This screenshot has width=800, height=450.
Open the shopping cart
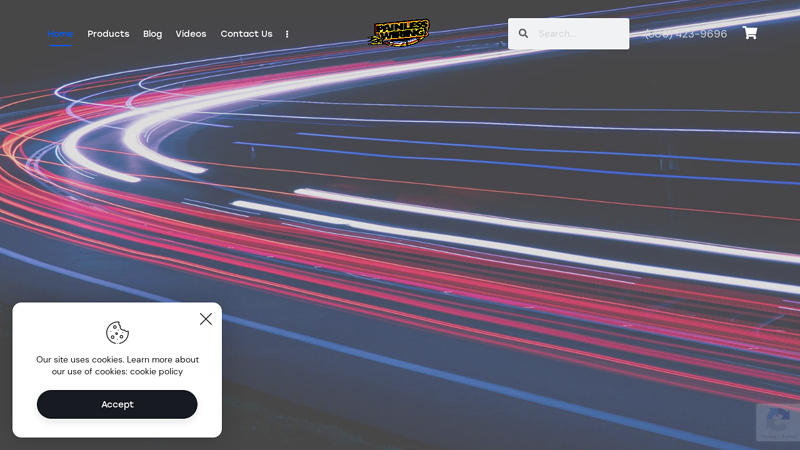[x=749, y=33]
